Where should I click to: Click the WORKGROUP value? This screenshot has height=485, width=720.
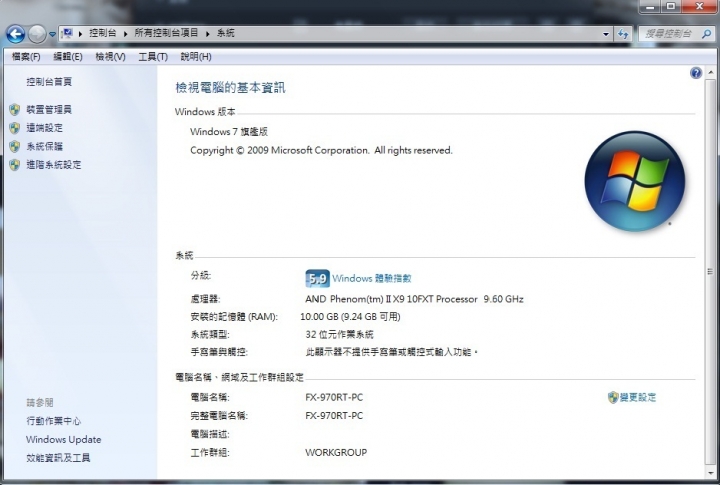336,452
